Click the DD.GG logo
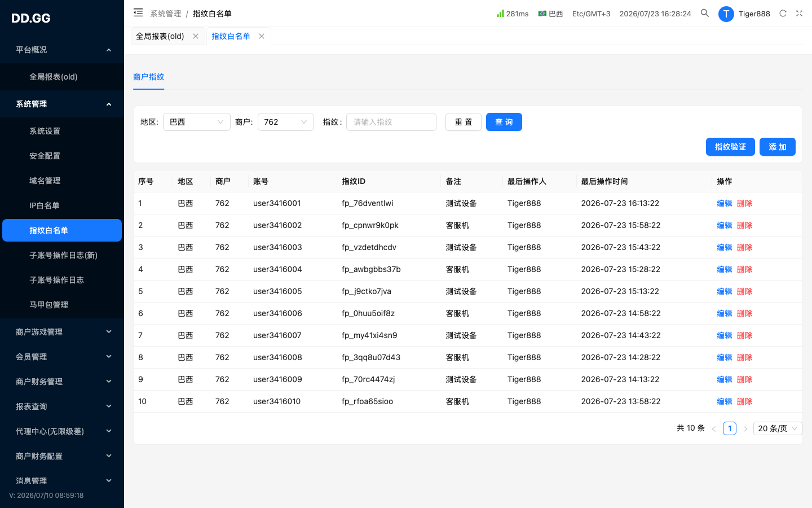 [x=31, y=18]
